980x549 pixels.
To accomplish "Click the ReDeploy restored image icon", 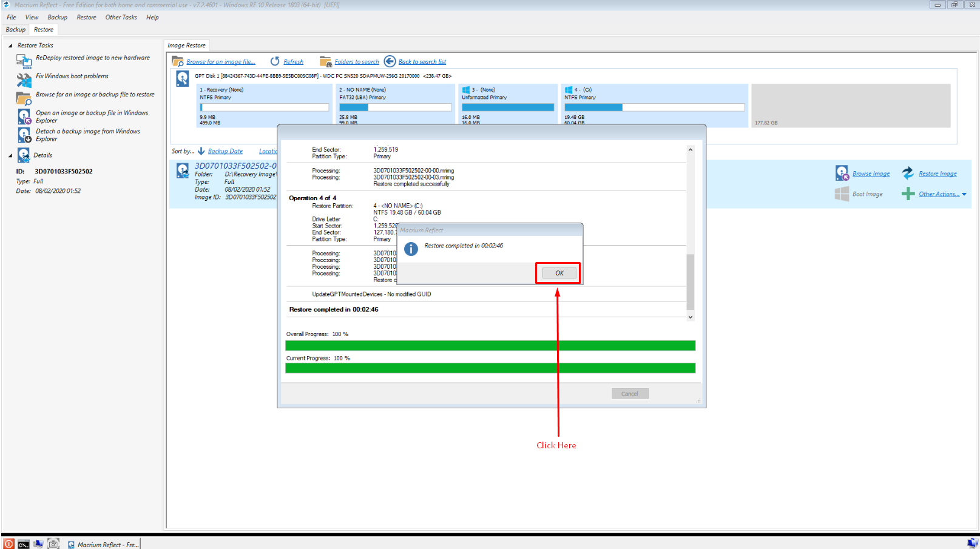I will click(x=24, y=61).
